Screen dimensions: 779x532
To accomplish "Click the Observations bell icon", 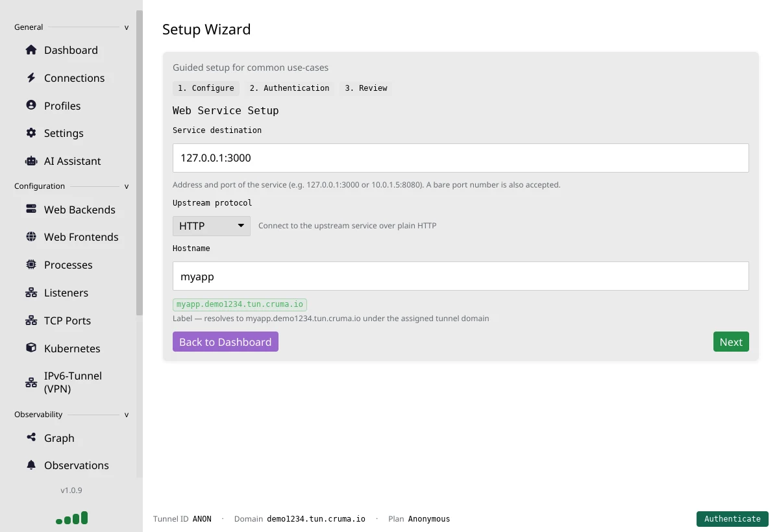I will [x=31, y=465].
